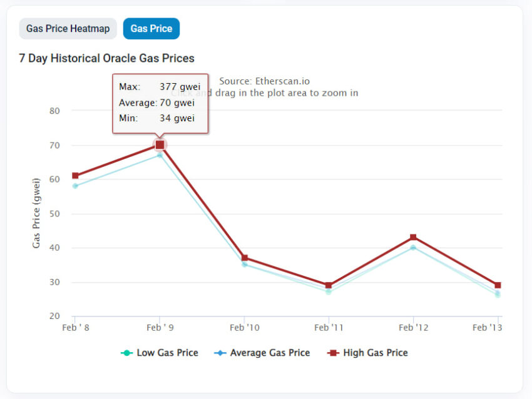Click the Low Gas Price point on Feb 12
532x399 pixels.
413,248
